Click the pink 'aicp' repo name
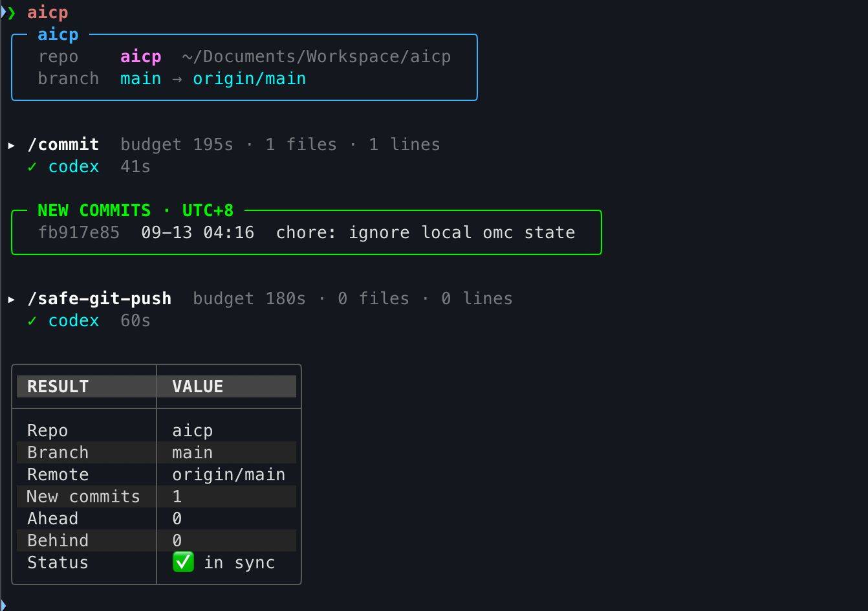 pos(140,57)
